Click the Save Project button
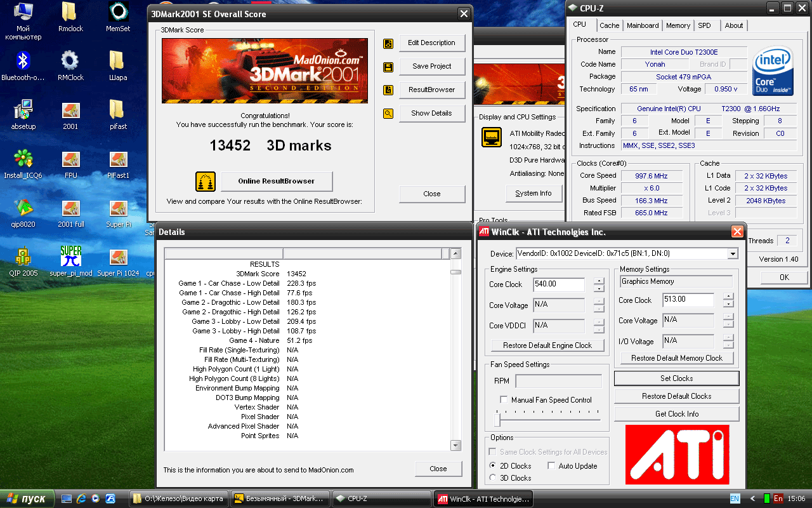 pos(432,67)
